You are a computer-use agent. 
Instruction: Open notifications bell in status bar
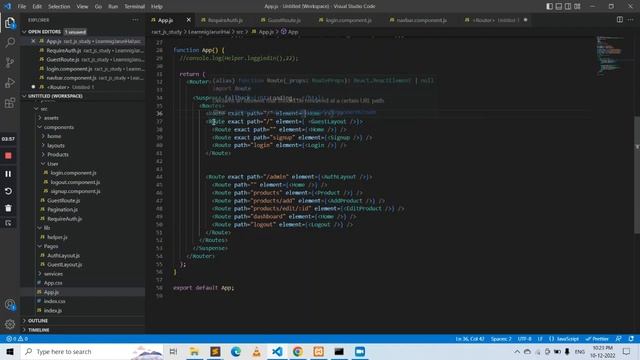pyautogui.click(x=631, y=339)
